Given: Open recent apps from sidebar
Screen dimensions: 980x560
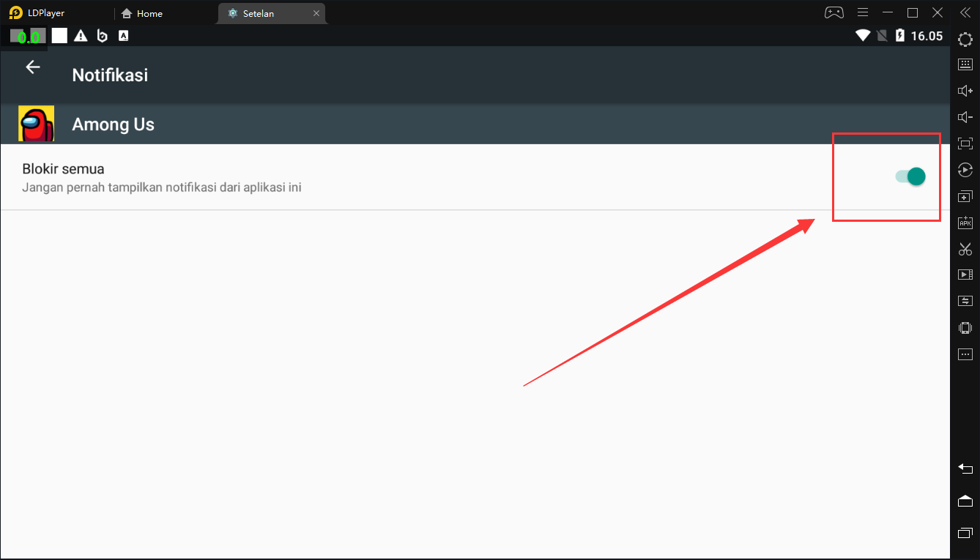Looking at the screenshot, I should coord(965,532).
